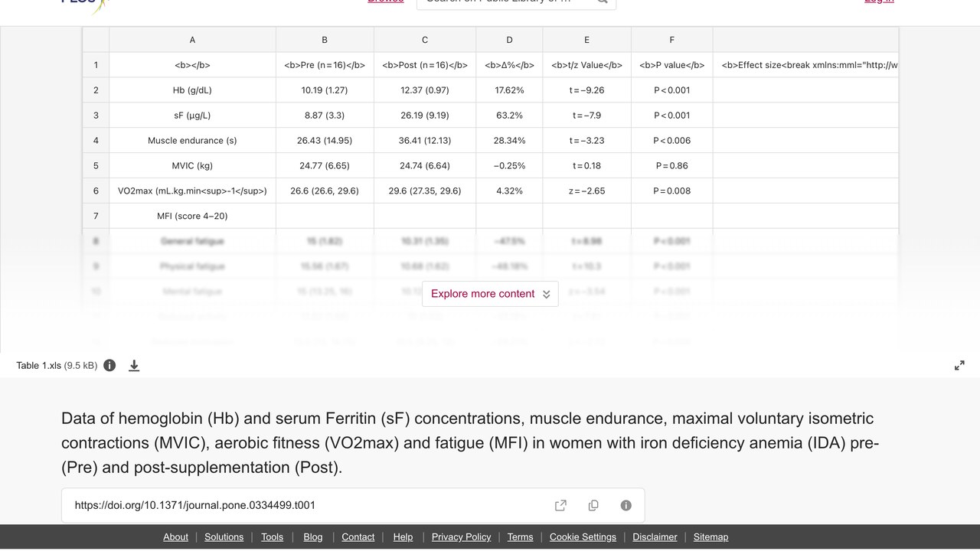Screen dimensions: 980x551
Task: Visit the Blog footer link
Action: coord(313,537)
